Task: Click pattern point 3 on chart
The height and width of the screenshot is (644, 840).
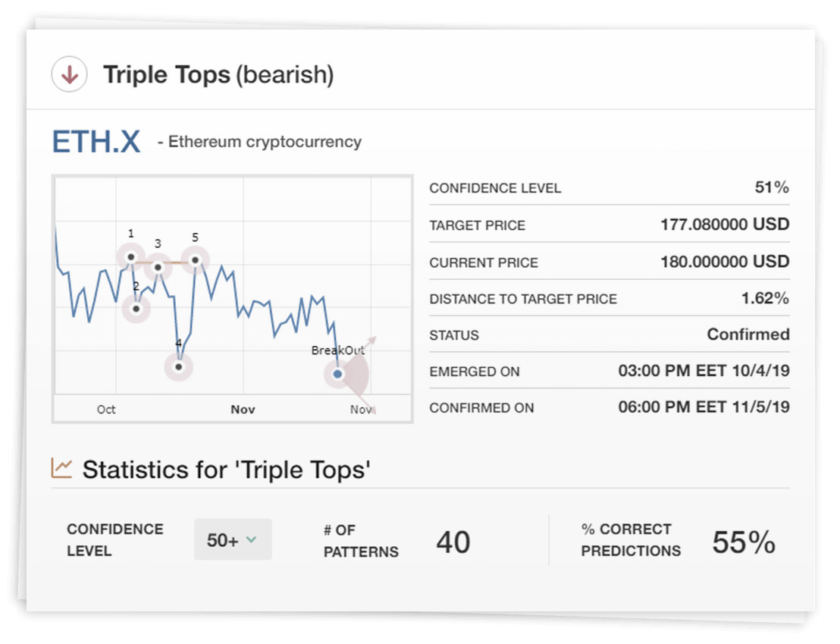Action: pos(158,267)
